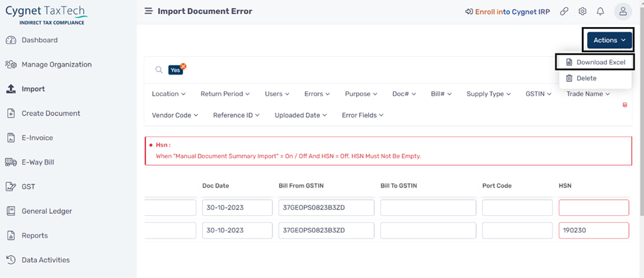644x278 pixels.
Task: Expand the Vendor Code filter
Action: click(175, 115)
